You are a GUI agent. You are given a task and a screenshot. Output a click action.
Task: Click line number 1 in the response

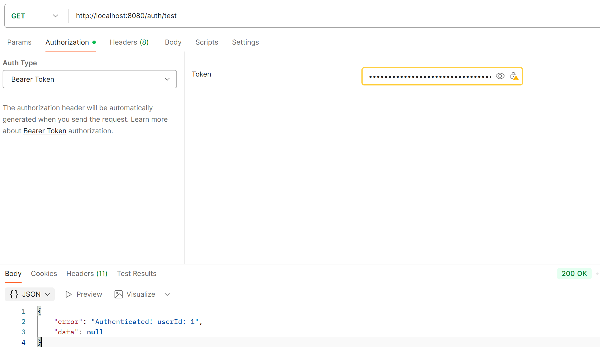(23, 311)
